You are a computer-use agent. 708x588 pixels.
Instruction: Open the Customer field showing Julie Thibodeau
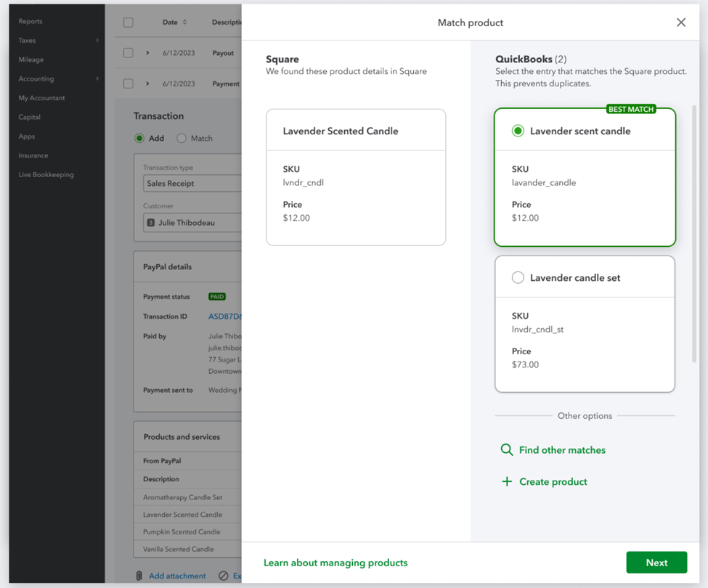192,222
